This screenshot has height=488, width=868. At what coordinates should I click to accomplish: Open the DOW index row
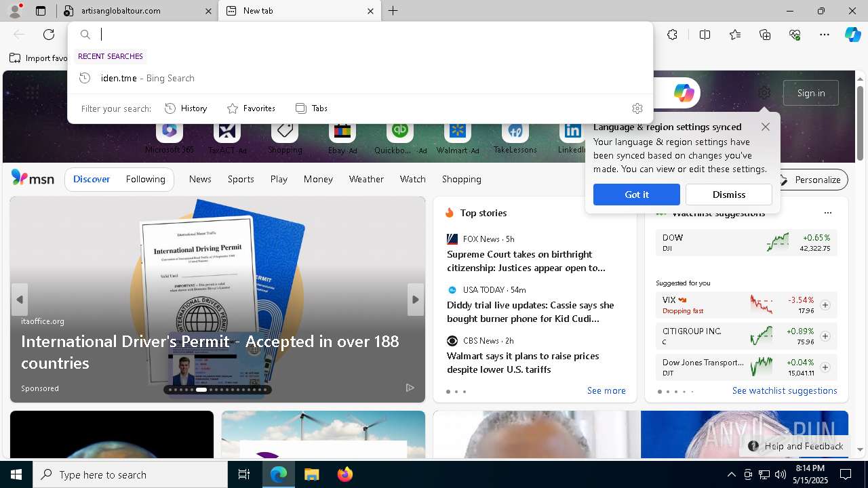747,243
